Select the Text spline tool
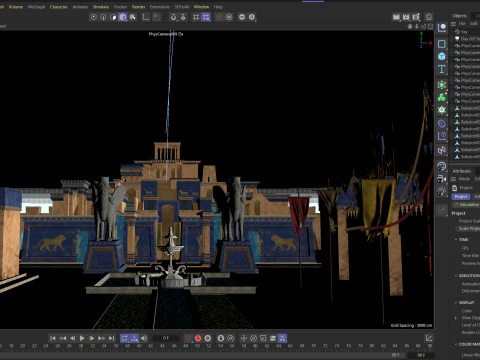This screenshot has width=480, height=360. 442,69
